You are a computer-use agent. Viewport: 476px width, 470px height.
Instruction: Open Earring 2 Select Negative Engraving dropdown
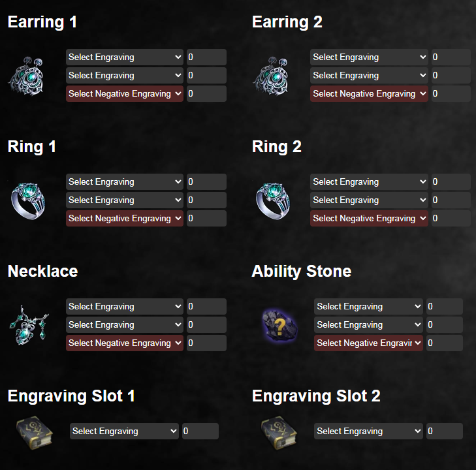(369, 93)
